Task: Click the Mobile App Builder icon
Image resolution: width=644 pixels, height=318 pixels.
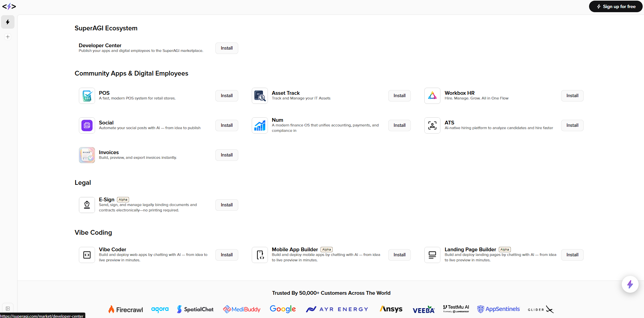Action: (260, 255)
